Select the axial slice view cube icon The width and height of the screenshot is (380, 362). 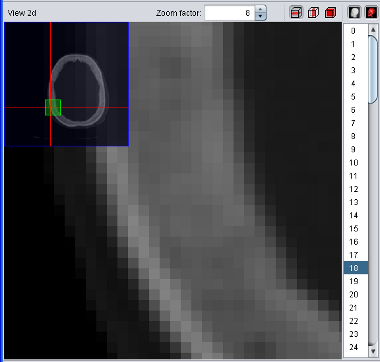pos(296,13)
